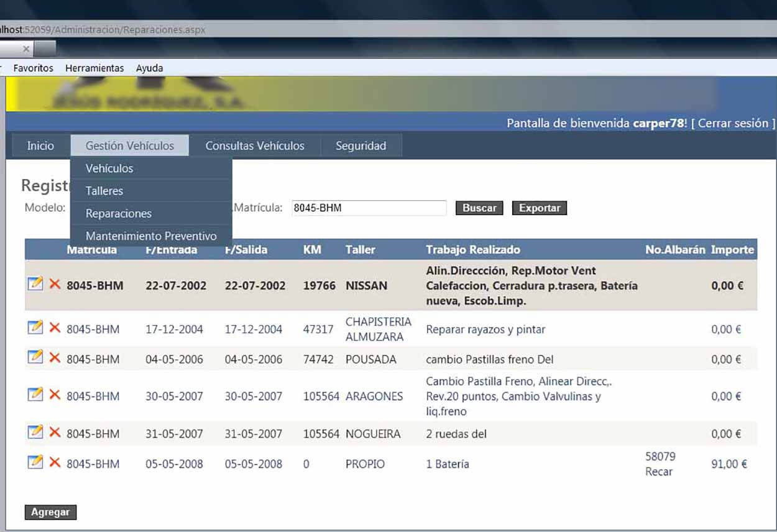
Task: Focus the Matrícula search field
Action: tap(369, 208)
